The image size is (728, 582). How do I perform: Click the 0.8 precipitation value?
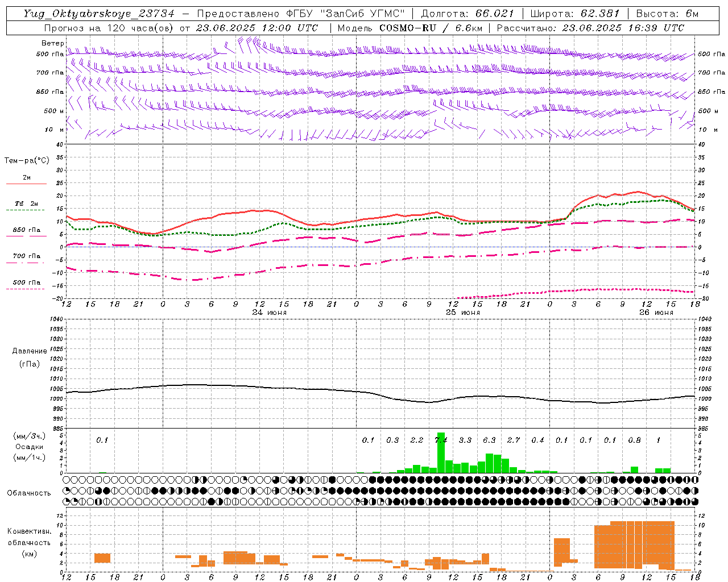pos(634,440)
